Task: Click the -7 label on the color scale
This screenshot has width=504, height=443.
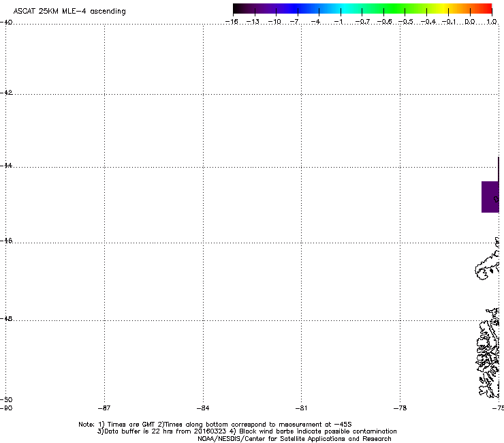Action: [x=294, y=22]
